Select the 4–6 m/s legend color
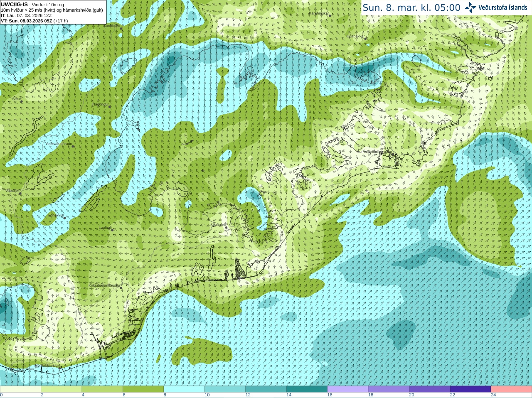Image resolution: width=532 pixels, height=398 pixels. pyautogui.click(x=102, y=389)
